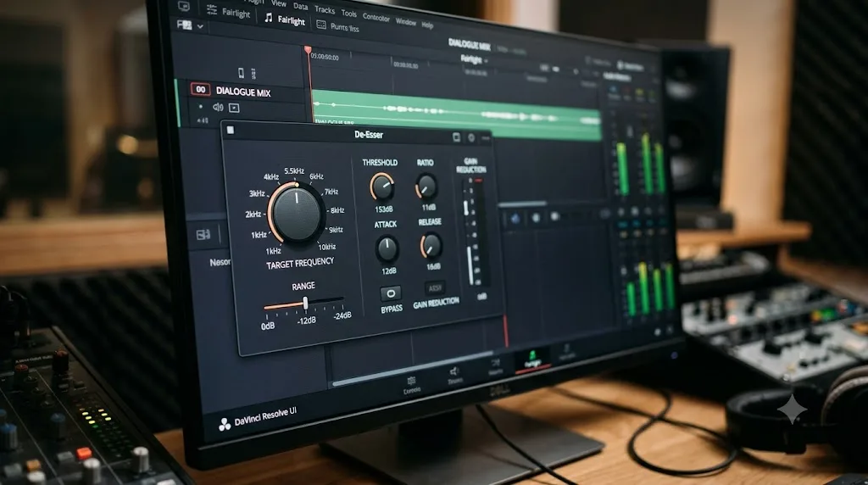Click the boxed play icon on DIALOGUE MIX track
The width and height of the screenshot is (868, 485).
point(234,108)
